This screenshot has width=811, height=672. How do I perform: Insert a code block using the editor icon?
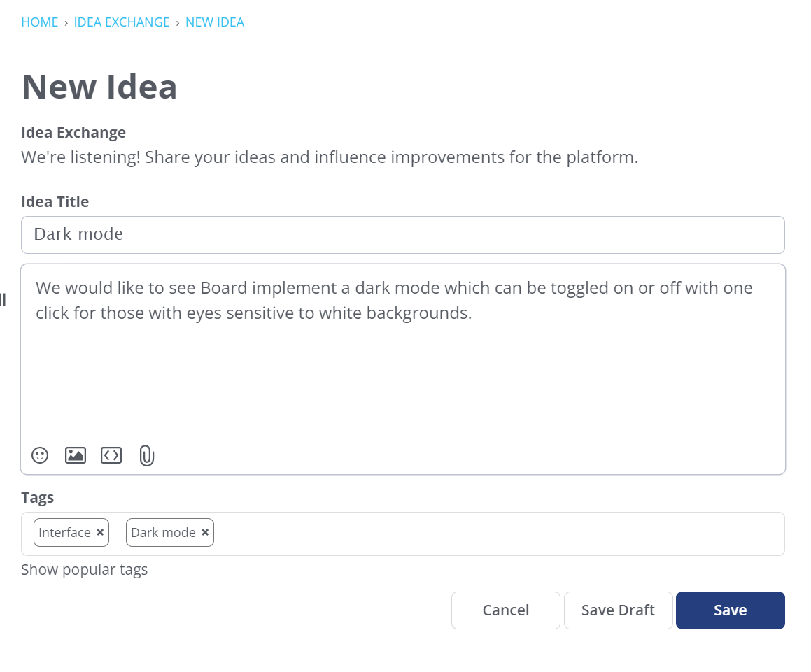pyautogui.click(x=111, y=455)
